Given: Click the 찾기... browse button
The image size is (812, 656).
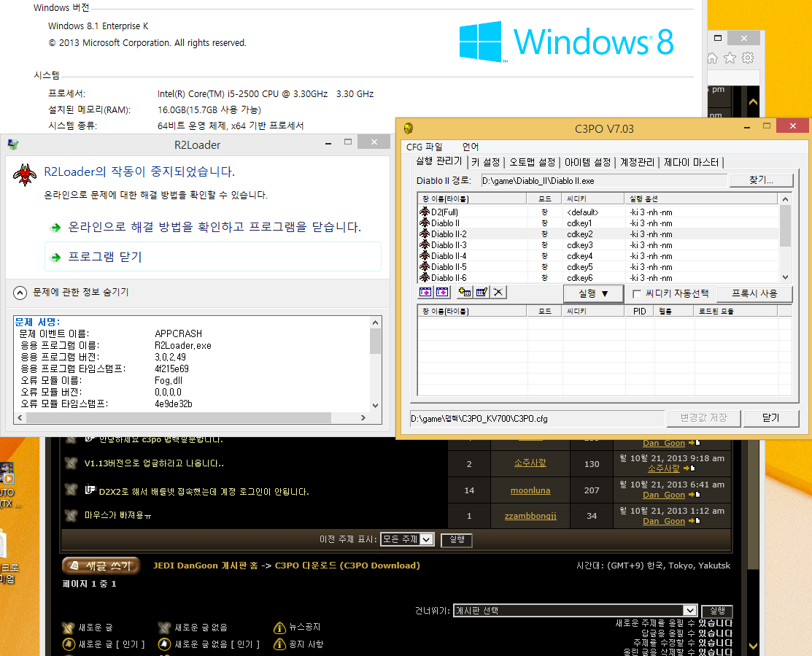Looking at the screenshot, I should [x=761, y=180].
